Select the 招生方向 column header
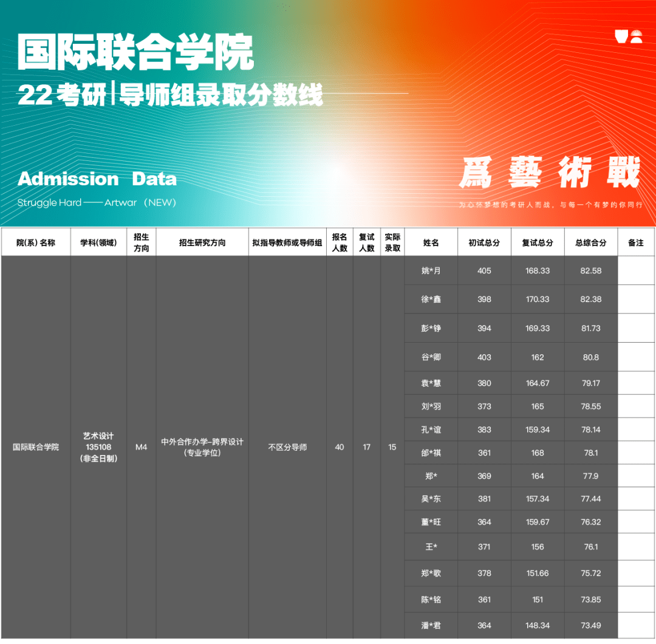This screenshot has width=656, height=644. (142, 242)
